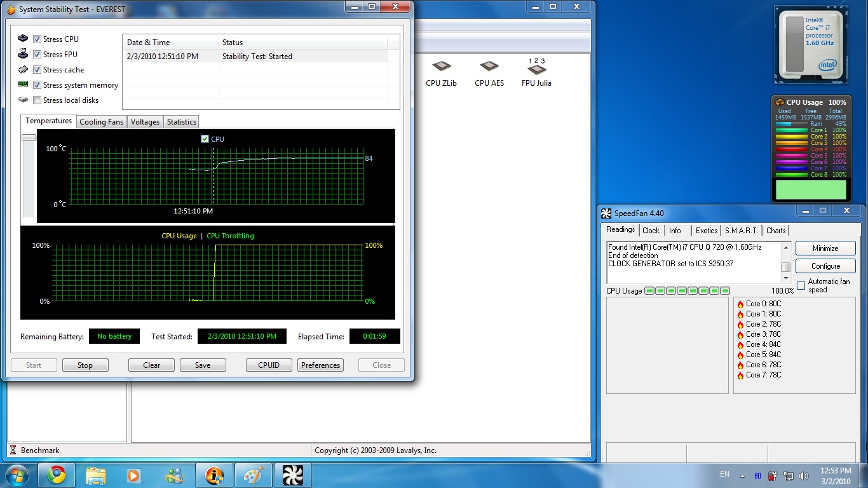Viewport: 868px width, 488px height.
Task: Open SpeedFan Info tab
Action: point(675,230)
